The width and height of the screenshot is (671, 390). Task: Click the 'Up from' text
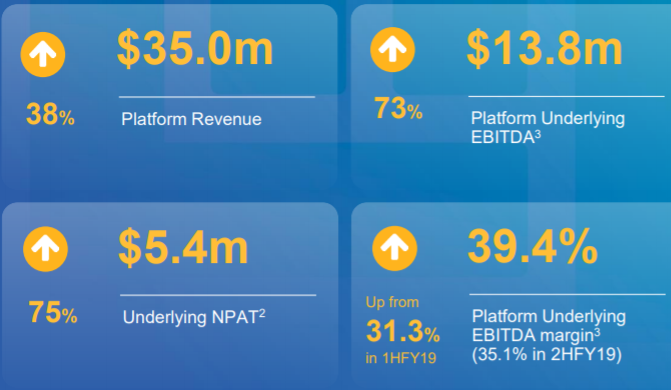tap(392, 302)
